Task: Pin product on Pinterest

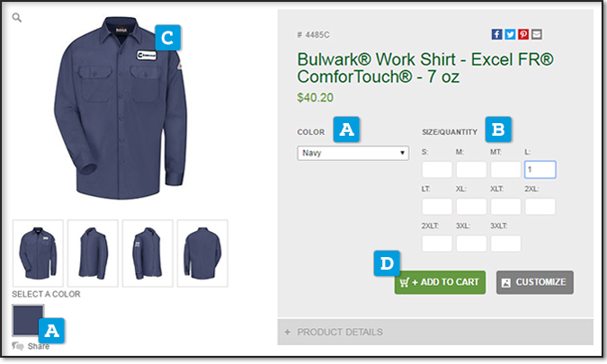Action: coord(523,34)
